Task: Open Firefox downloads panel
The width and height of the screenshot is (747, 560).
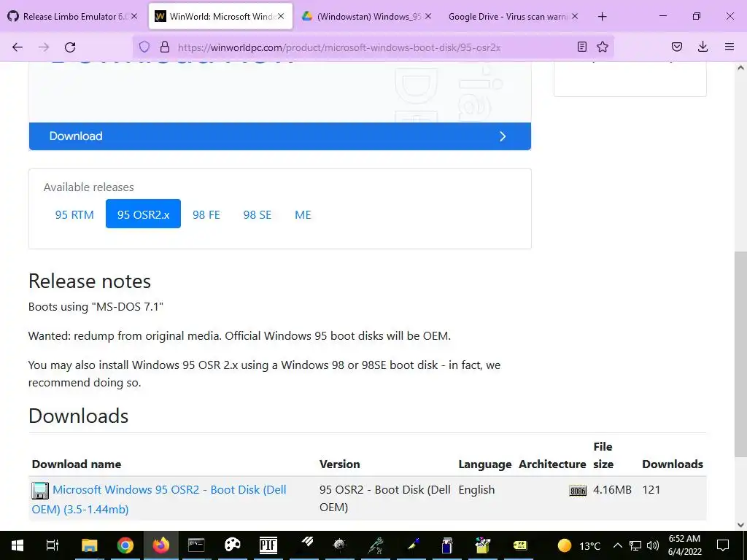Action: 703,47
